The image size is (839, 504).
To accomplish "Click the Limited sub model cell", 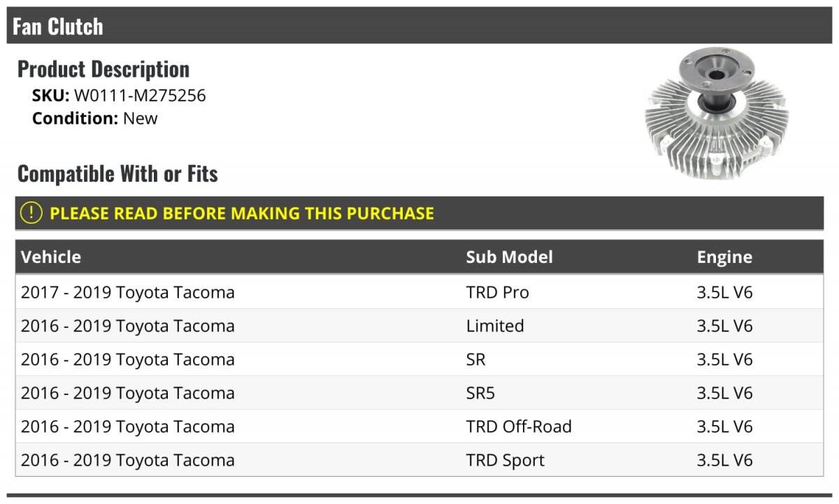I will coord(495,326).
